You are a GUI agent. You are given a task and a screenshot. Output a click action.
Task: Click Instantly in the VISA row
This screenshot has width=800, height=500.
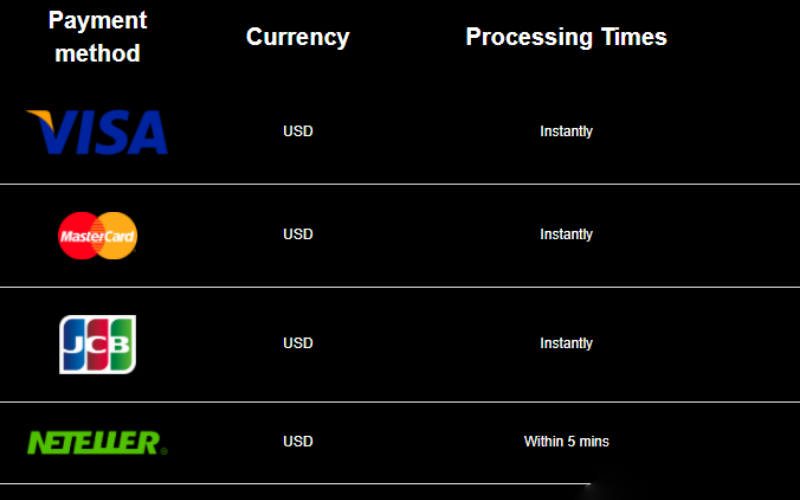(x=566, y=132)
